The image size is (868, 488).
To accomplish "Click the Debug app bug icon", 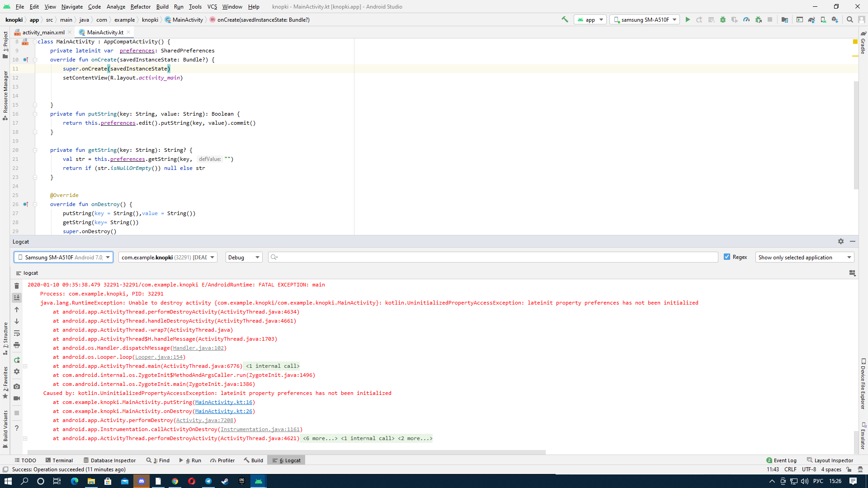I will [723, 19].
